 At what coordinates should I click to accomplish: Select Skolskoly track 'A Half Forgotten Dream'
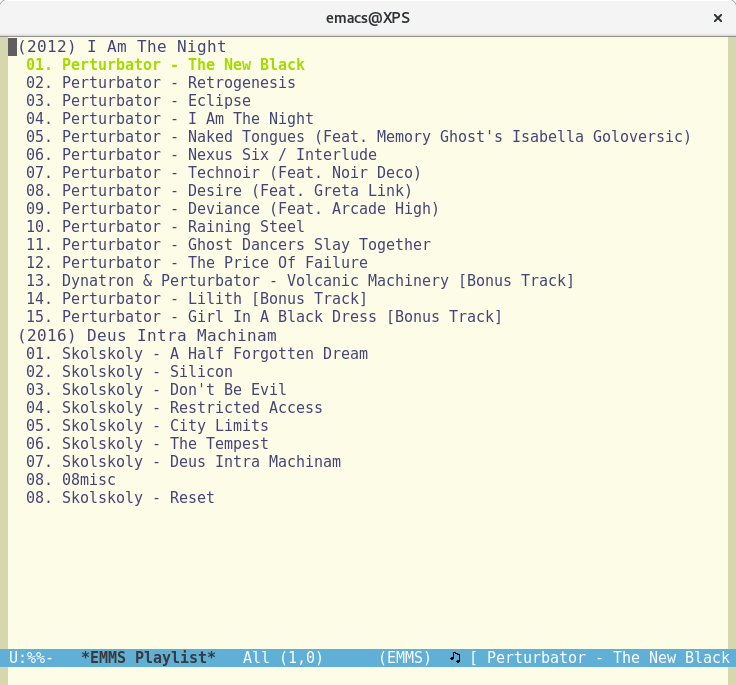197,353
